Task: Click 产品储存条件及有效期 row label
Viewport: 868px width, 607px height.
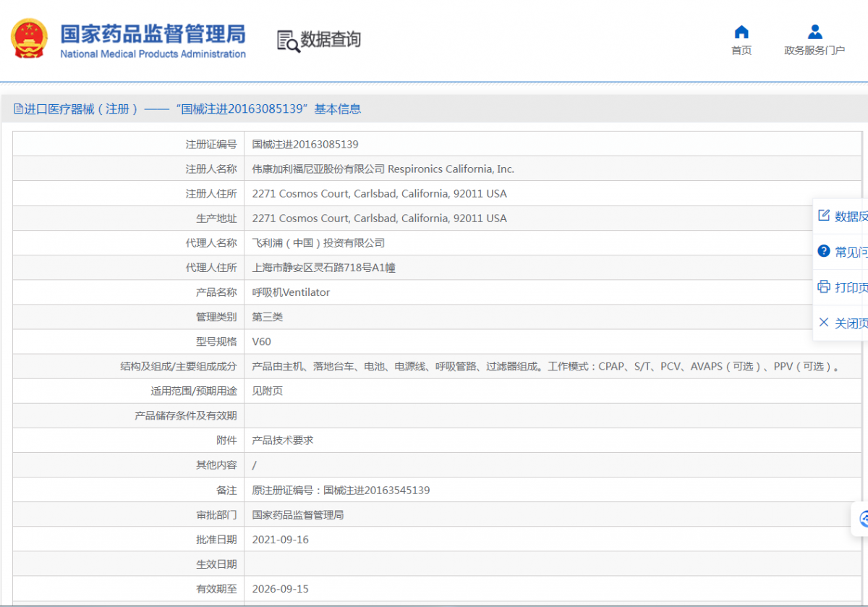Action: click(x=186, y=415)
